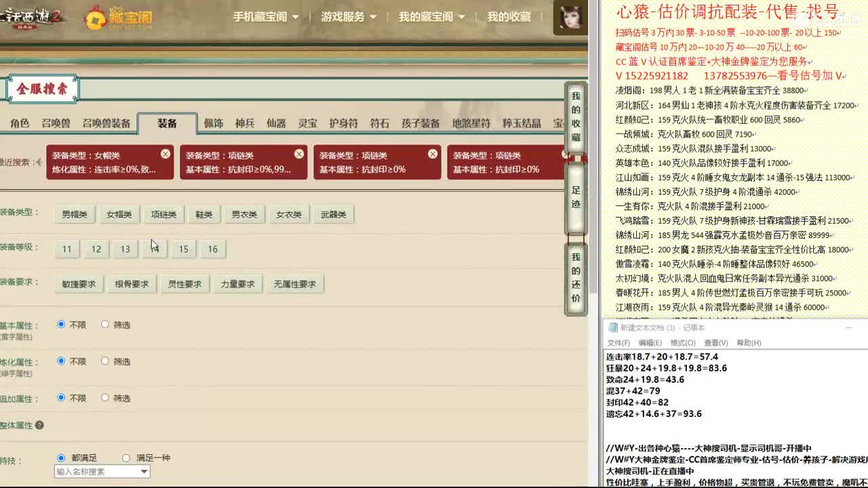The height and width of the screenshot is (488, 868).
Task: Open the 粹玉结晶 tab
Action: click(521, 123)
